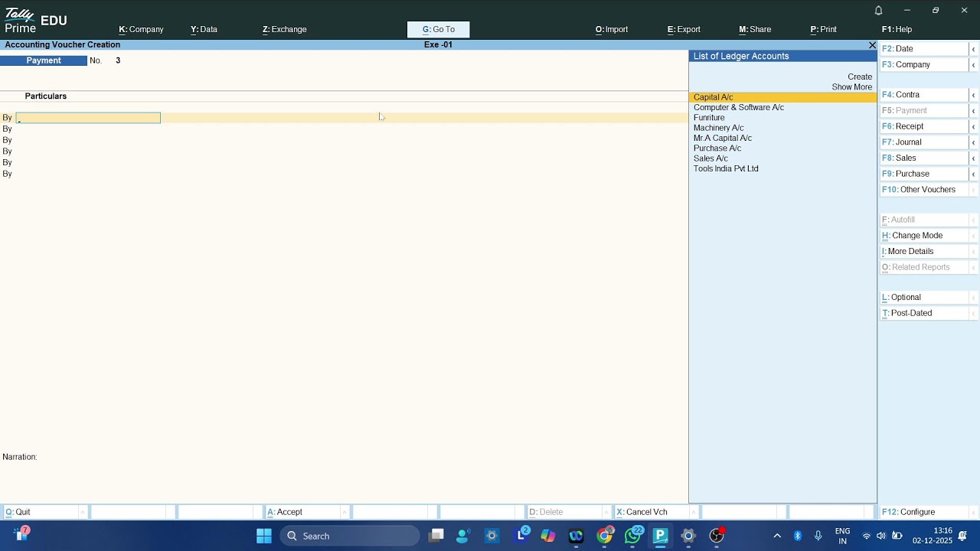Screen dimensions: 980x551
Task: Open volume control tray icon
Action: (881, 536)
